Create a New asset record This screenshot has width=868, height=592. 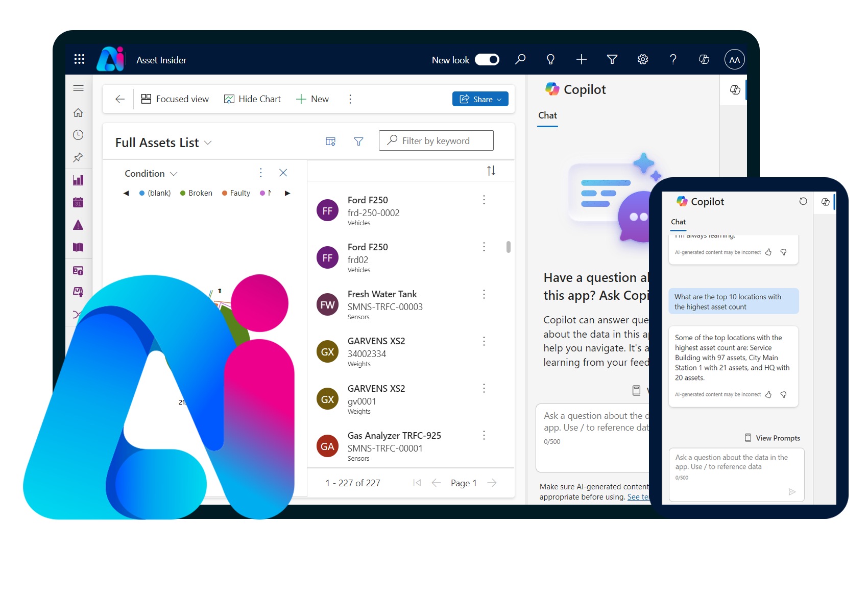[312, 99]
